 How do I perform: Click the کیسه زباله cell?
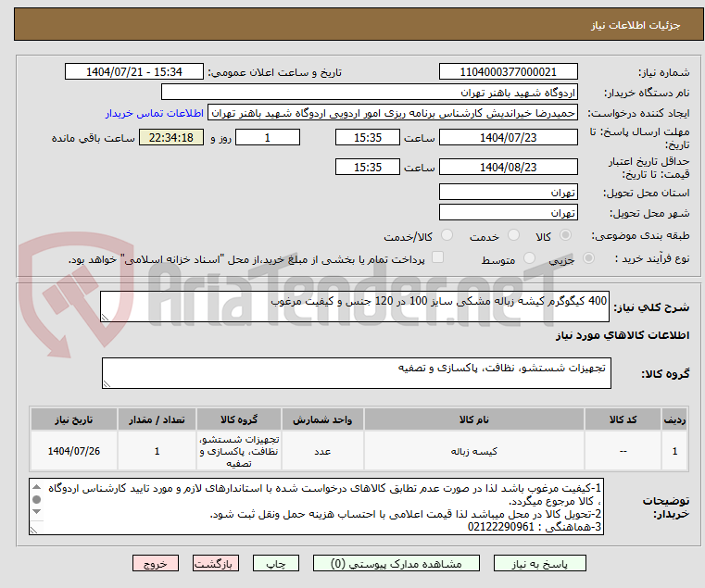point(474,451)
